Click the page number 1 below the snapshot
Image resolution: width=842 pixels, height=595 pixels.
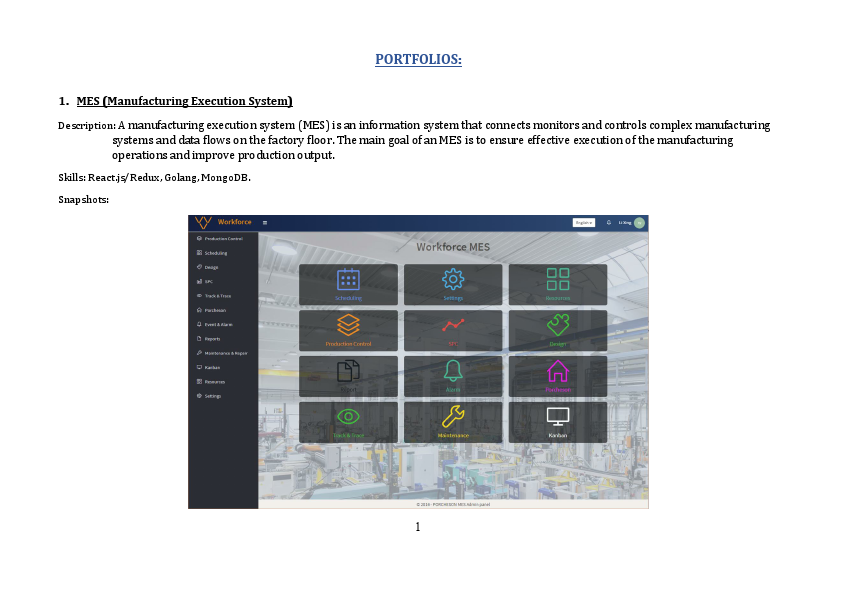418,527
